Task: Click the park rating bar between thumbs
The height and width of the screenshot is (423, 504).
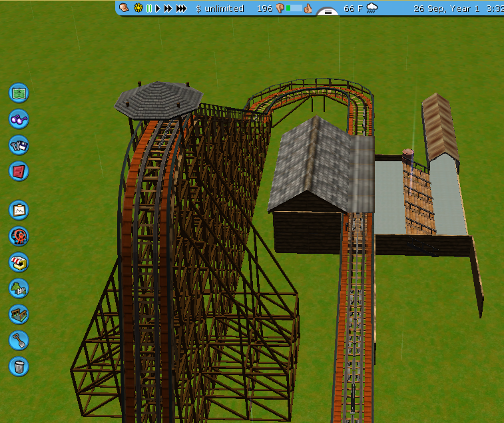Action: click(x=294, y=9)
